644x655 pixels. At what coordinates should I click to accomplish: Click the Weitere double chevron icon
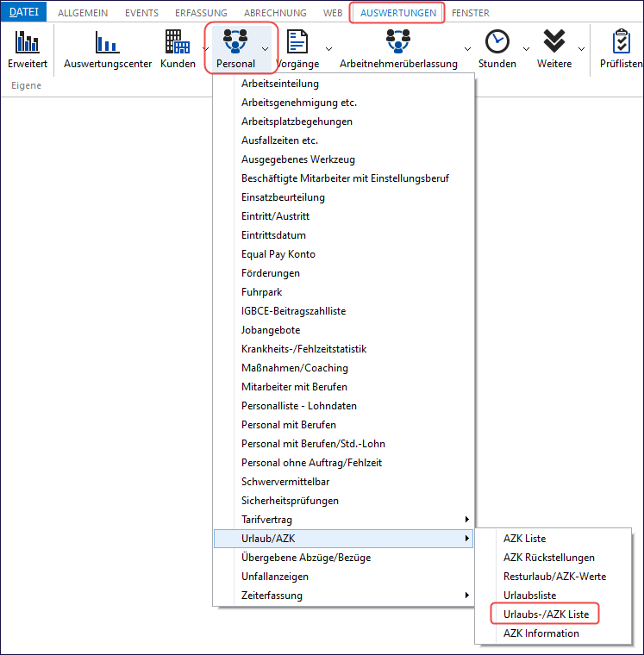(554, 41)
